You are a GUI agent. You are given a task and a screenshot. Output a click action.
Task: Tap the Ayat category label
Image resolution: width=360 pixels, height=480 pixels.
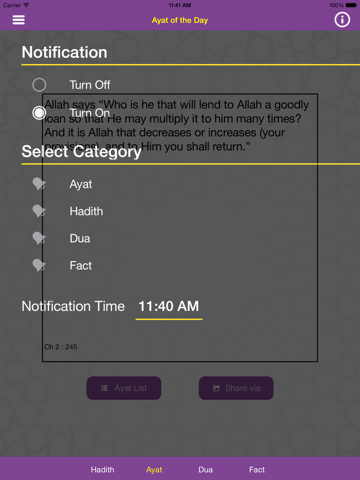(81, 184)
